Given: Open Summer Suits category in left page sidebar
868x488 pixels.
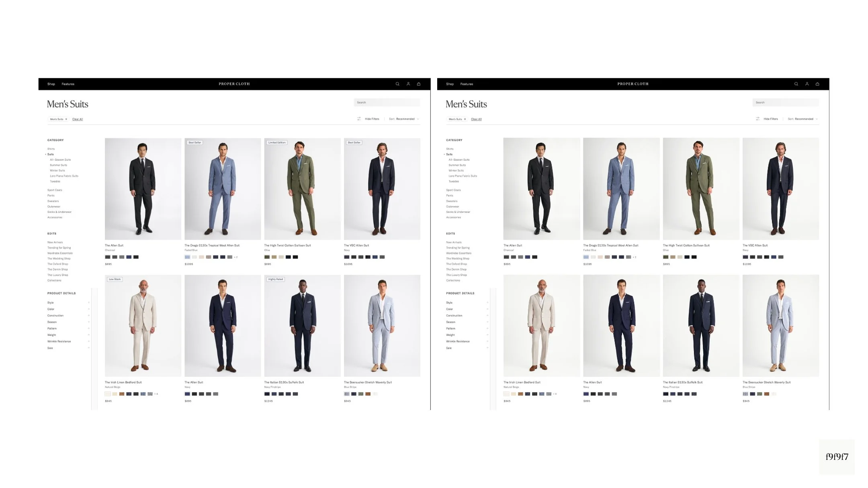Looking at the screenshot, I should point(58,165).
